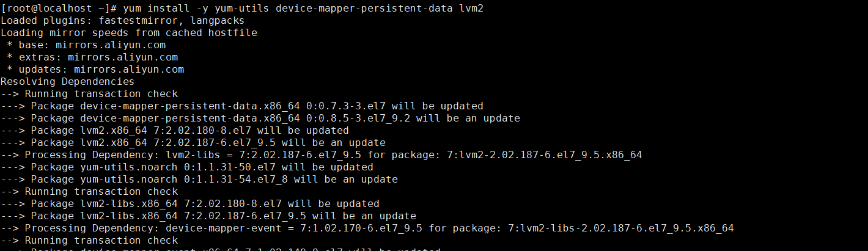Click the updates mirrors.aliyun.com entry
The image size is (868, 251).
(95, 70)
